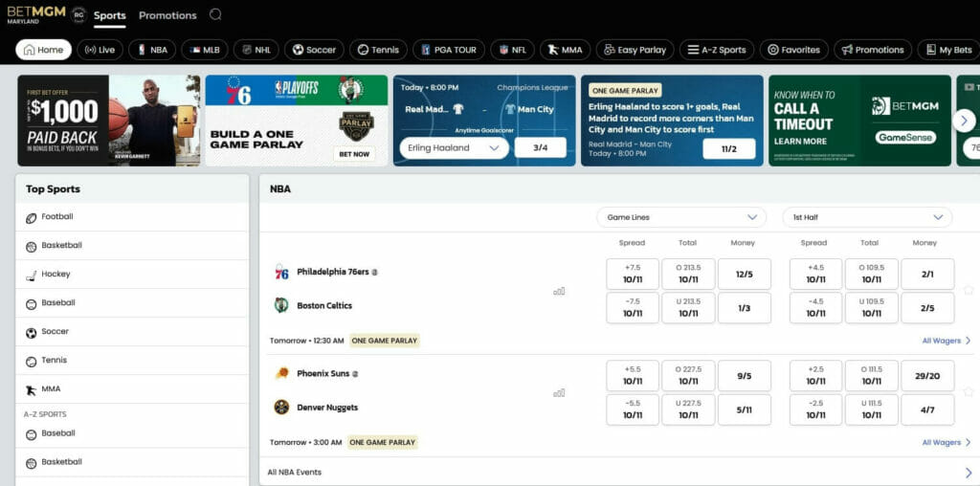Select the 3/4 anytime goalscorer odds
This screenshot has width=980, height=486.
coord(540,148)
